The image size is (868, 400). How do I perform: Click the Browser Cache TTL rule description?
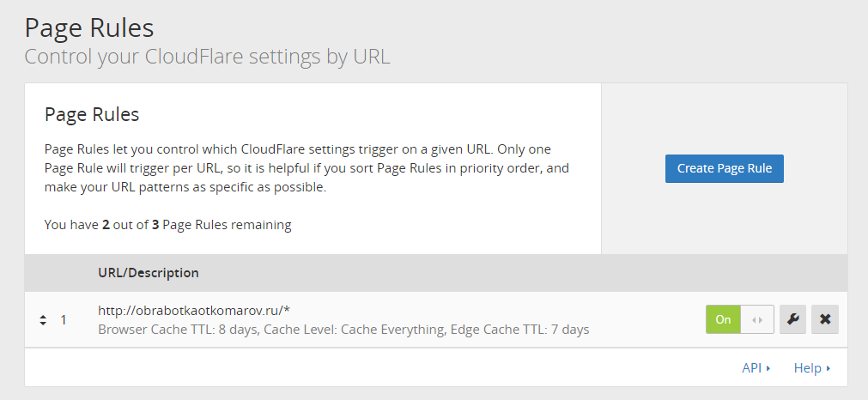(343, 329)
